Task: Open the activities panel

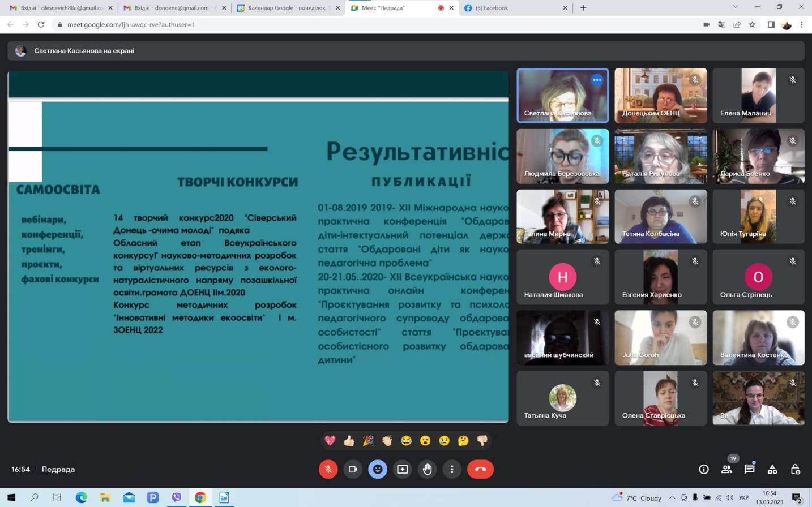Action: (x=772, y=469)
